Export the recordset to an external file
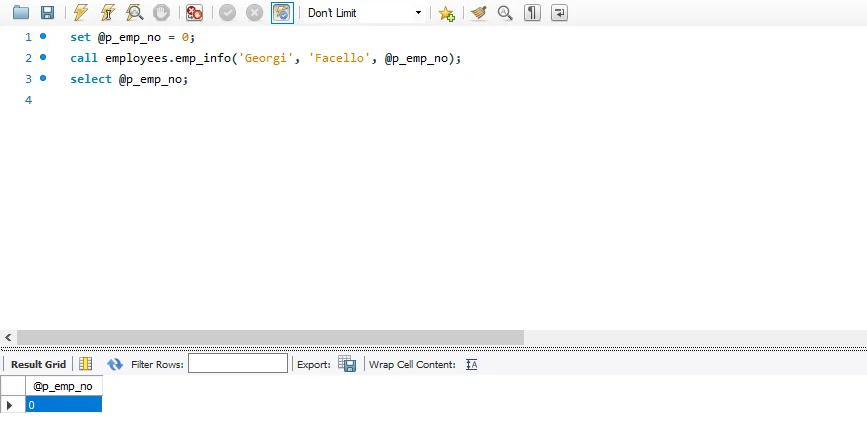Screen dimensions: 867x429 point(347,365)
